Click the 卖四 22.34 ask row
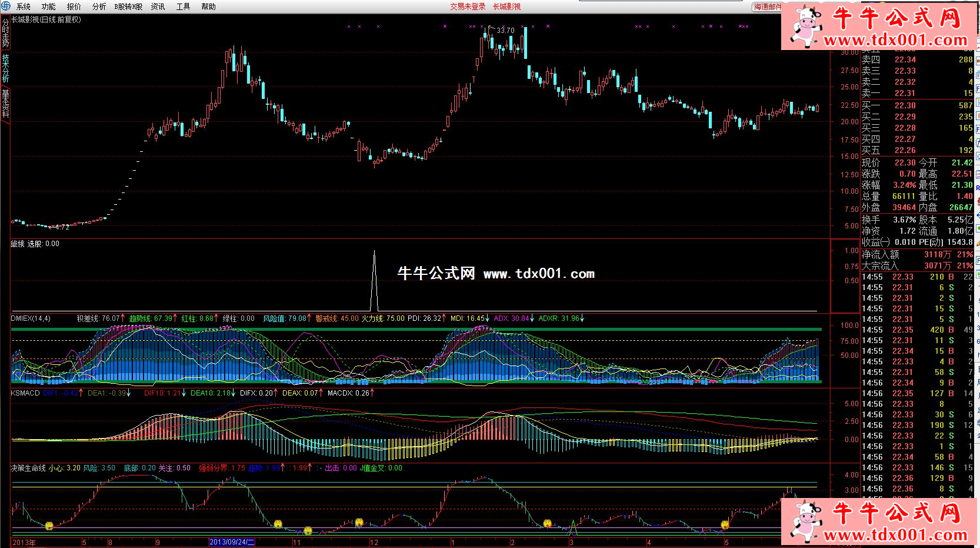The width and height of the screenshot is (980, 548). [917, 59]
